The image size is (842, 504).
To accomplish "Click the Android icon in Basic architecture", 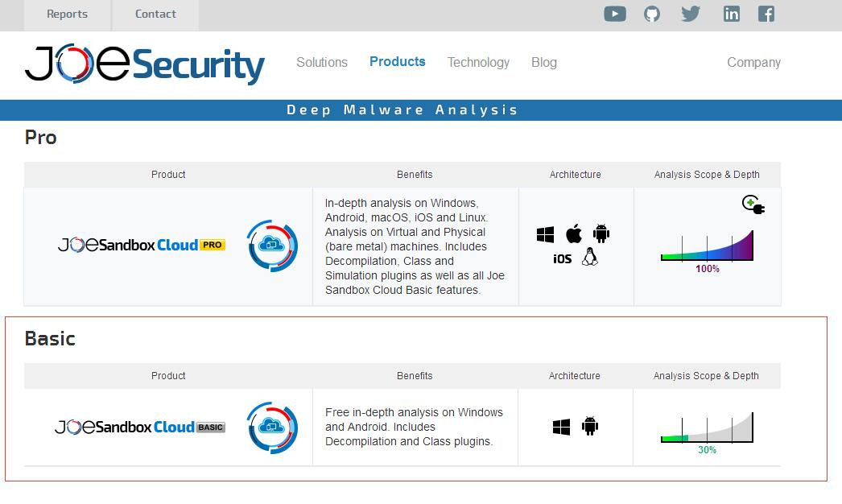I will (589, 426).
